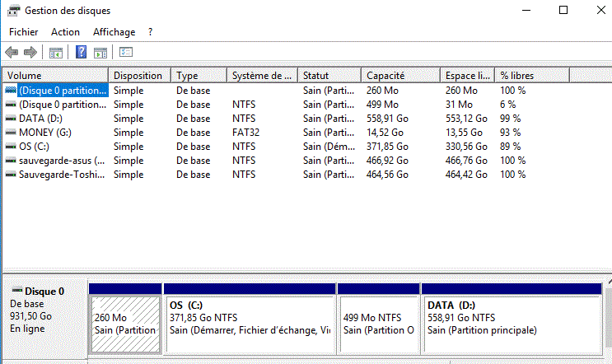Screen dimensions: 612x364
Task: Select the Sauvegarde-Toshi... volume
Action: pos(62,175)
